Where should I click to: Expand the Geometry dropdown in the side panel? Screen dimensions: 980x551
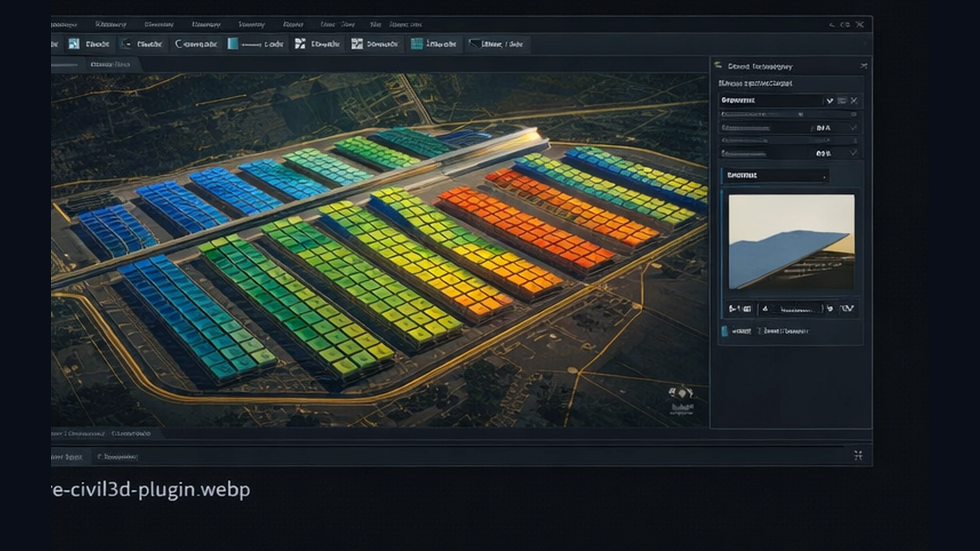click(829, 100)
